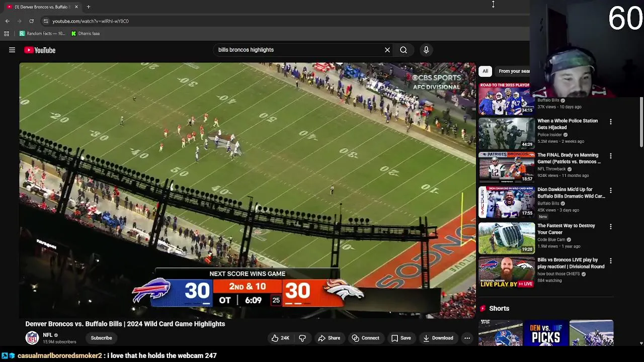
Task: Select the All filter chip
Action: pos(485,71)
